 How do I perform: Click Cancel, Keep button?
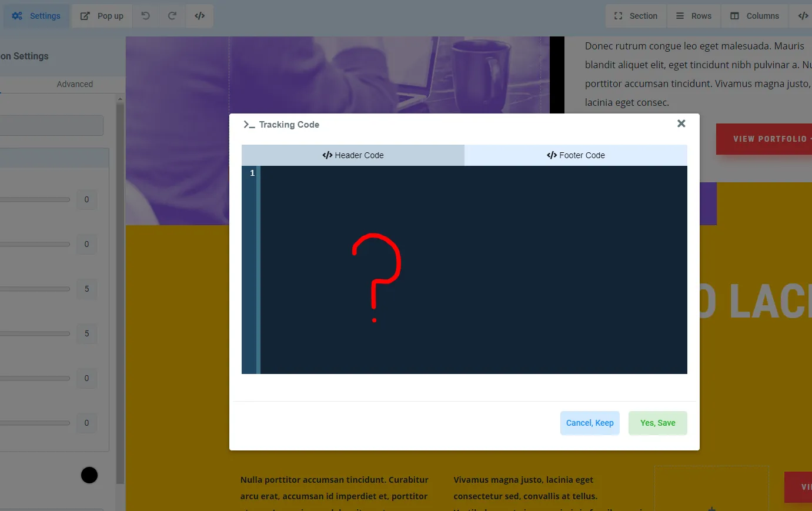point(590,423)
